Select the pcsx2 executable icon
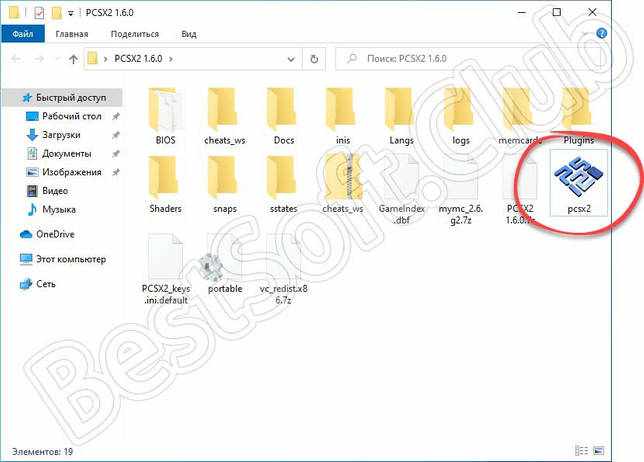The image size is (644, 462). point(579,183)
